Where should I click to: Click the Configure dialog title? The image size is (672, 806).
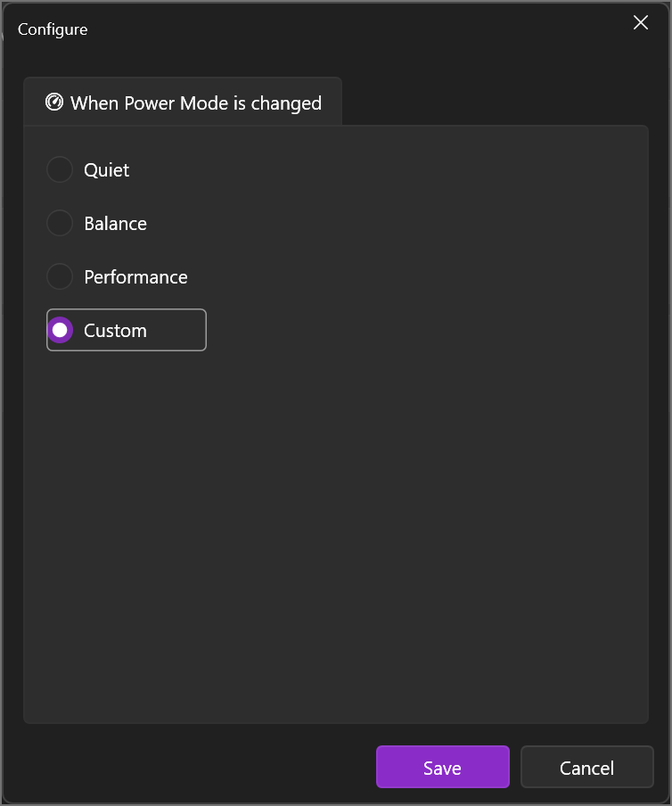(51, 29)
